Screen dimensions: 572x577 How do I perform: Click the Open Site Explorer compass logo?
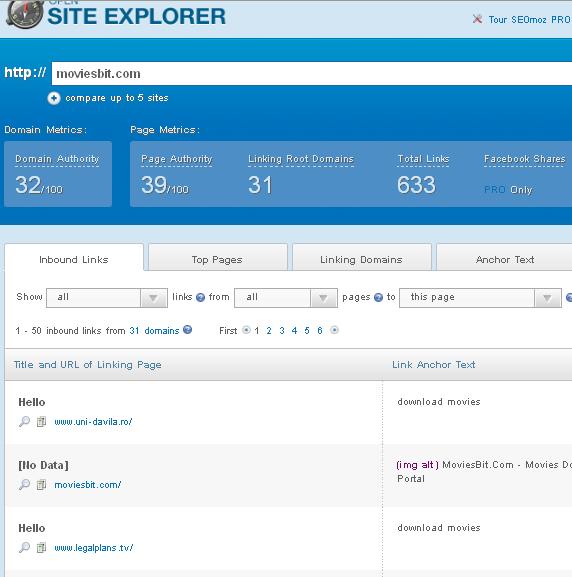[25, 14]
